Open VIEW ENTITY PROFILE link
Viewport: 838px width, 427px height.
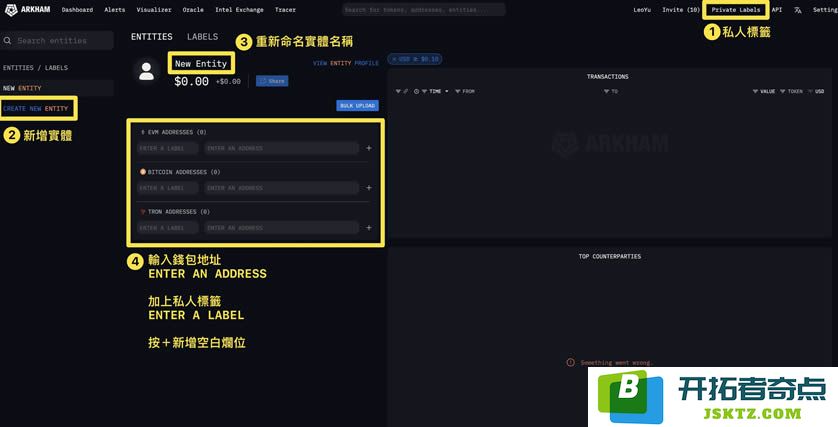point(346,63)
